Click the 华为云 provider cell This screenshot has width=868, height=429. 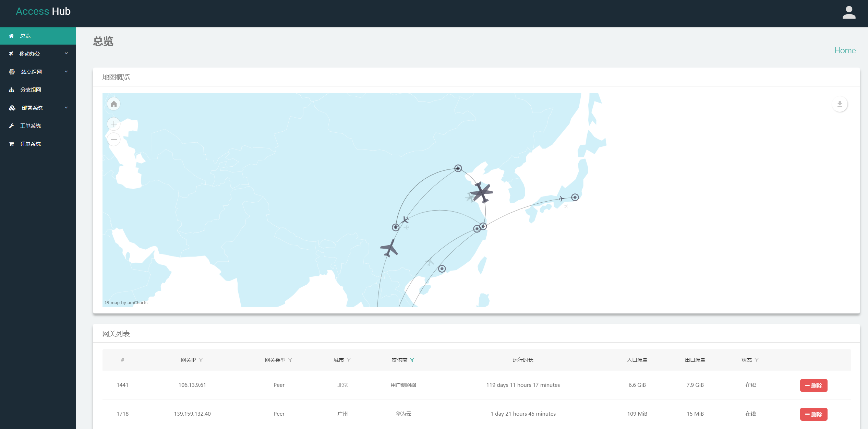[x=403, y=414]
